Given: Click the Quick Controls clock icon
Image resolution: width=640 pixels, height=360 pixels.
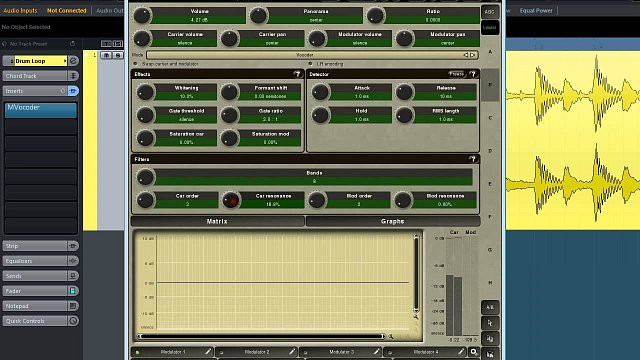Looking at the screenshot, I should (73, 321).
